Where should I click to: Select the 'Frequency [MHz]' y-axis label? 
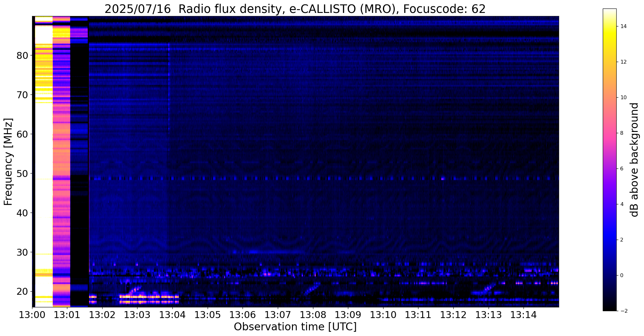tap(8, 162)
